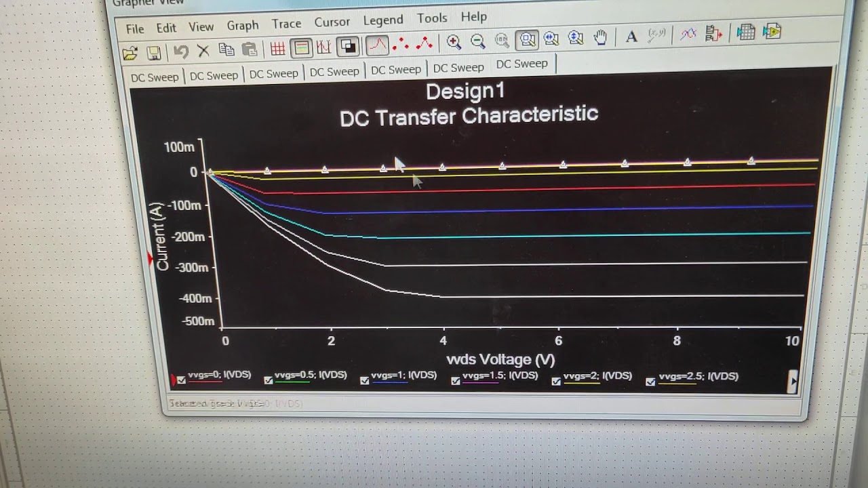Screen dimensions: 868x488
Task: Select the vvgs=2.5; I(VDS) legend label
Action: [698, 376]
